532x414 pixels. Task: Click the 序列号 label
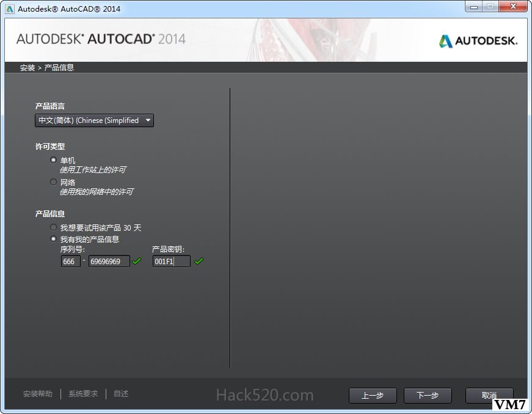(x=72, y=250)
